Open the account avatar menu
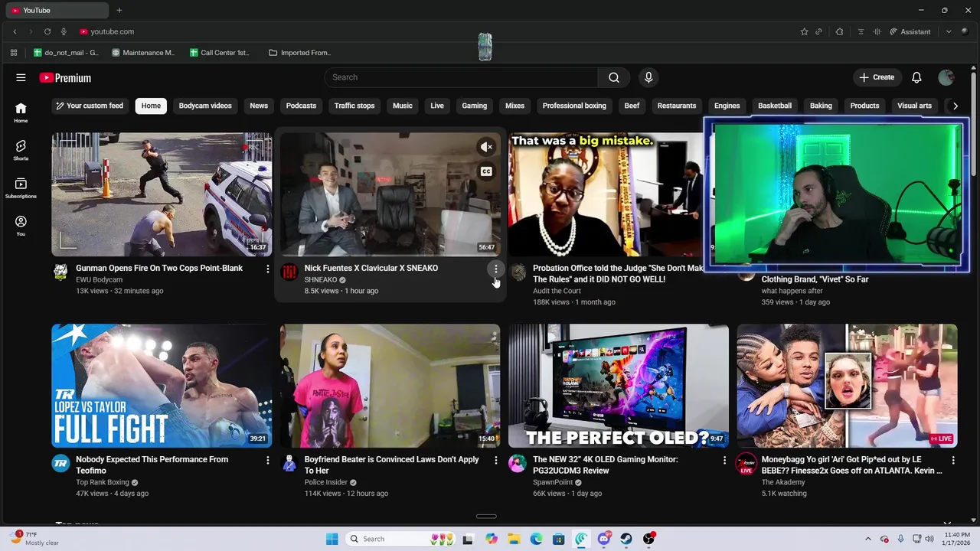Viewport: 980px width, 551px height. (x=946, y=77)
